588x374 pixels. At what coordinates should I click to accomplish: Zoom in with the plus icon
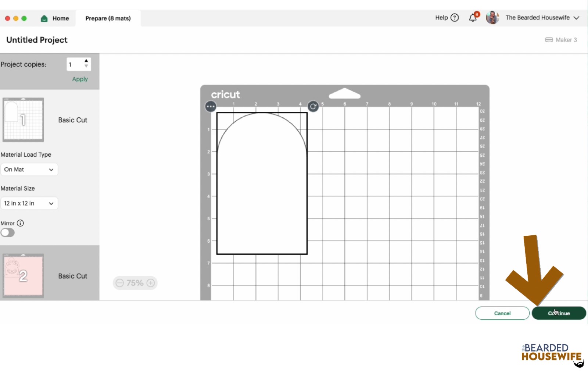point(151,283)
